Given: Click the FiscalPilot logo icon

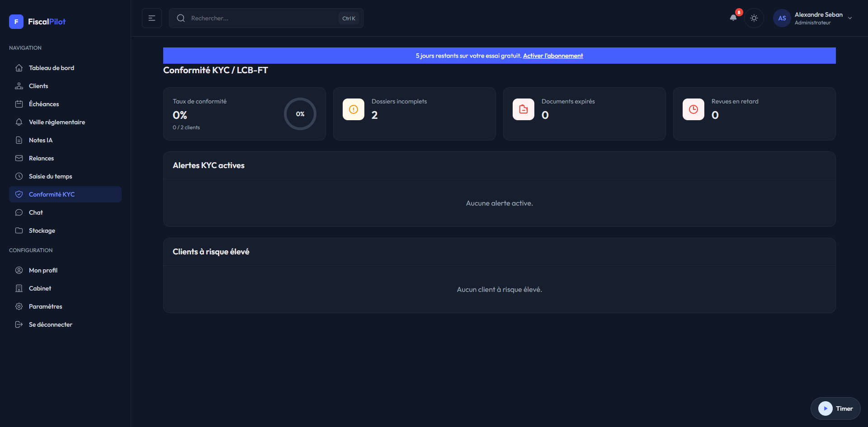Looking at the screenshot, I should click(x=16, y=22).
